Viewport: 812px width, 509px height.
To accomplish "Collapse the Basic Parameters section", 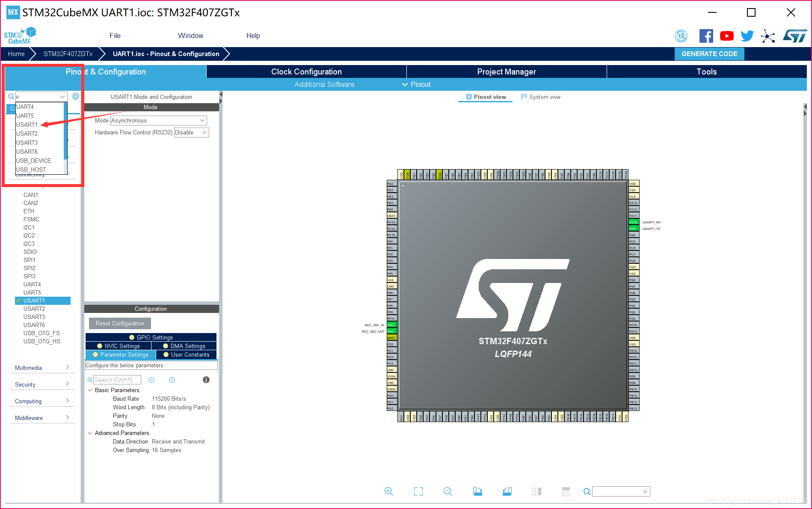I will (90, 390).
